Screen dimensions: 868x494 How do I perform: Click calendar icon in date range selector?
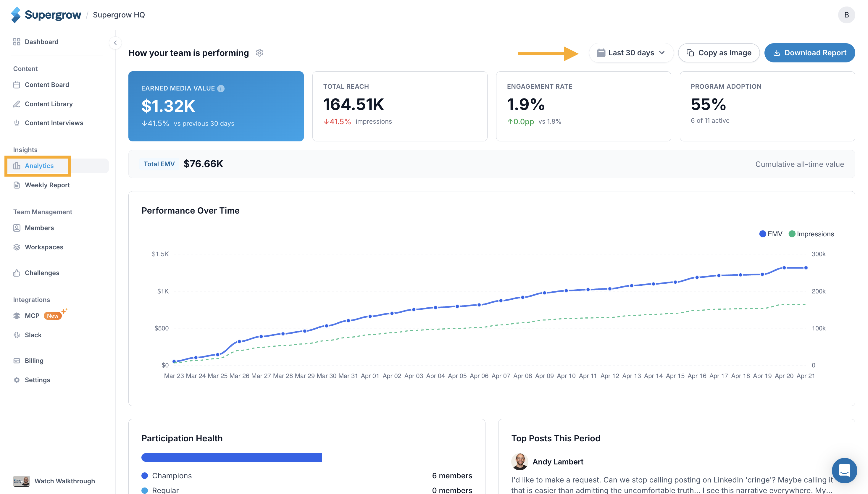(601, 53)
